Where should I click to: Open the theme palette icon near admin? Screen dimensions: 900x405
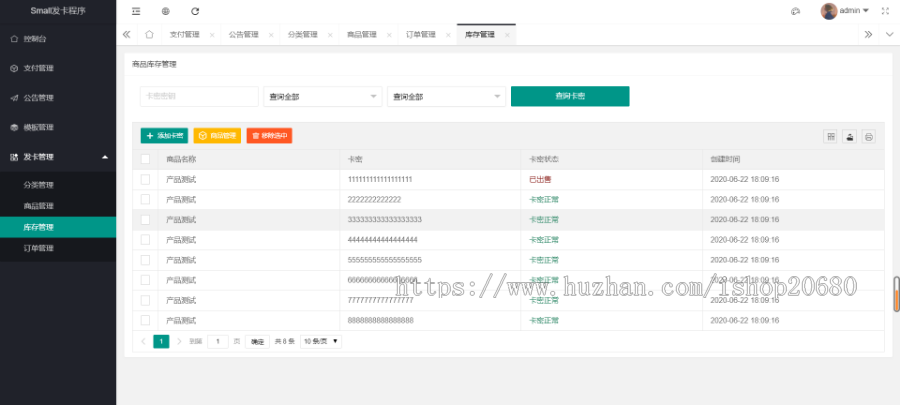pyautogui.click(x=796, y=11)
